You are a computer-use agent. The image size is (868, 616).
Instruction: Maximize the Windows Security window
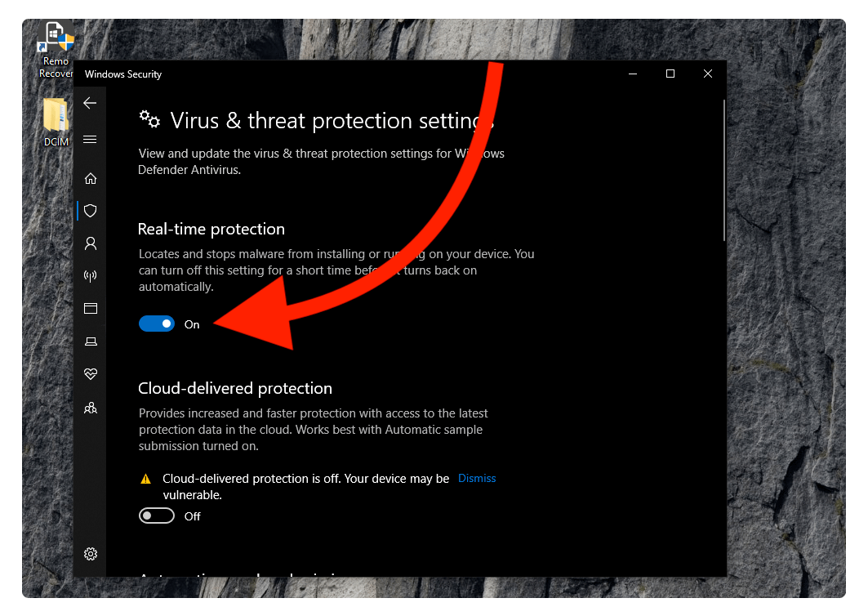coord(670,74)
